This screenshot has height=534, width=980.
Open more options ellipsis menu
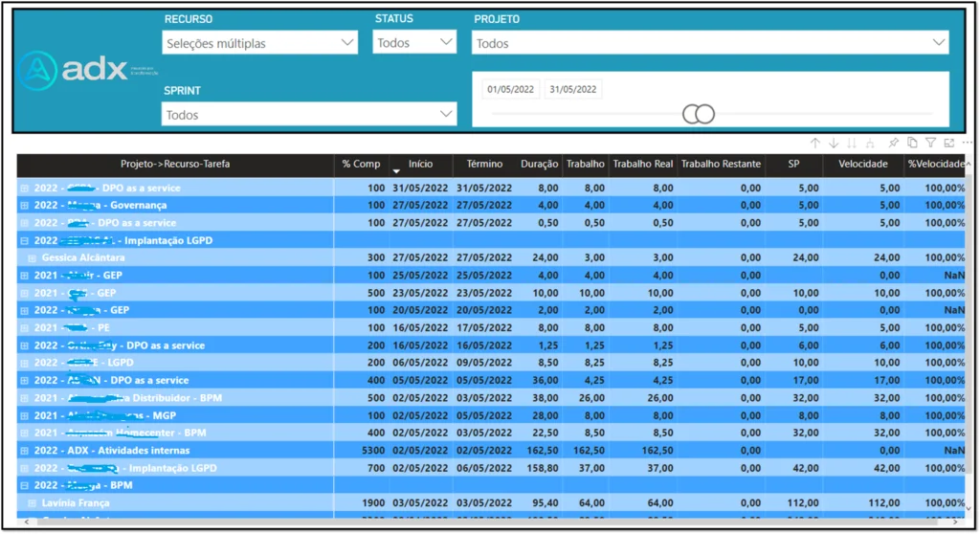[967, 143]
